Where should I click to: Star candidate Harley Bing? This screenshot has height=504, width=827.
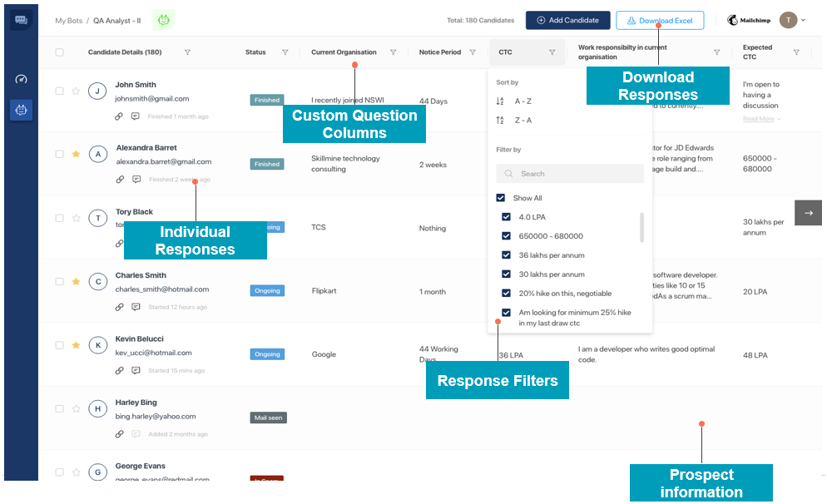pyautogui.click(x=76, y=408)
